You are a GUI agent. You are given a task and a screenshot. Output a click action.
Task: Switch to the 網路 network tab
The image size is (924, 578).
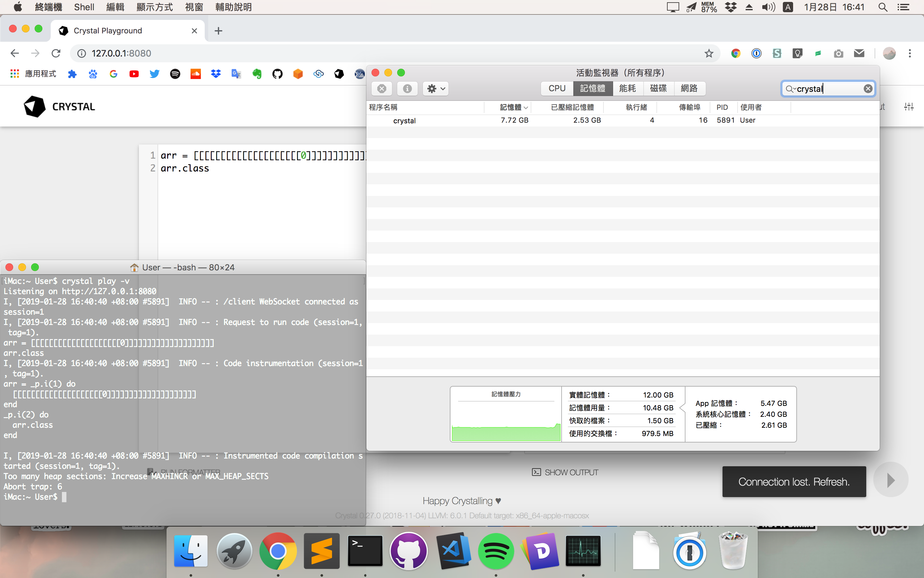pos(689,88)
